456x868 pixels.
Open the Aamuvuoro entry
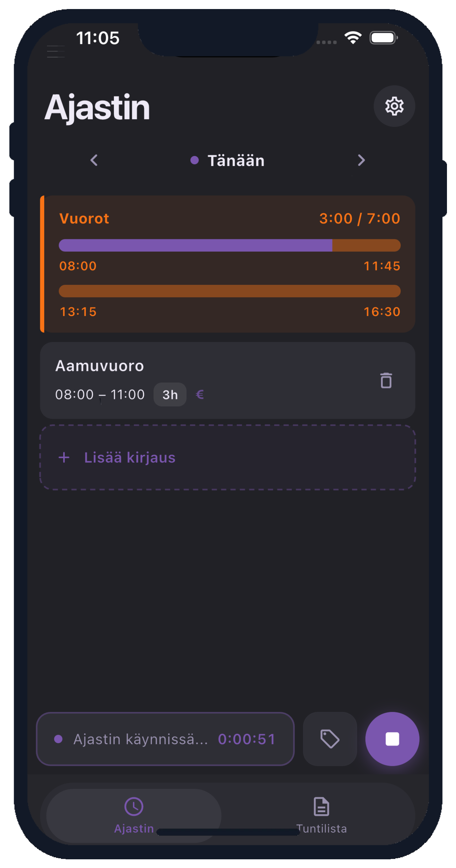227,380
